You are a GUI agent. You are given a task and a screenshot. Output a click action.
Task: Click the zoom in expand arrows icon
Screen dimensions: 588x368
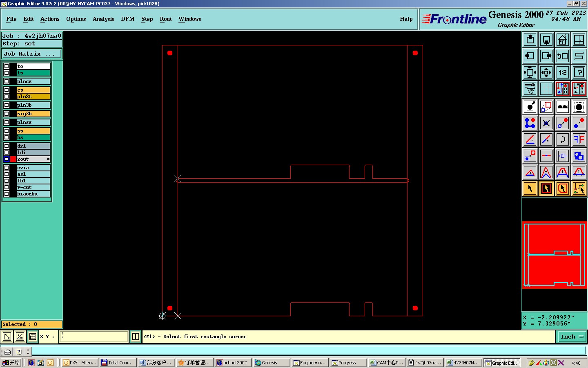pos(530,72)
